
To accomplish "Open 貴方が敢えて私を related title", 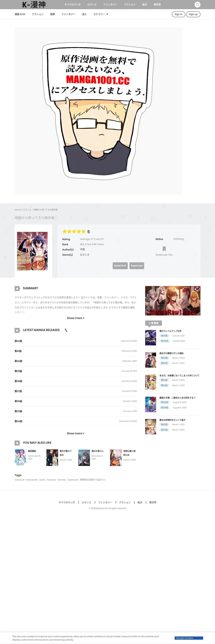I will pos(66,453).
